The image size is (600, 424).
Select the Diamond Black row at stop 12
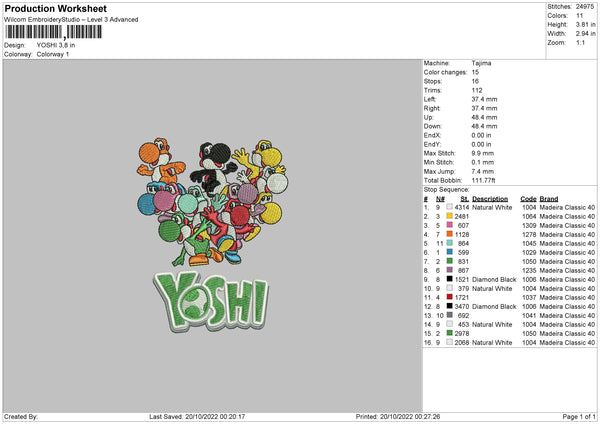click(x=494, y=306)
